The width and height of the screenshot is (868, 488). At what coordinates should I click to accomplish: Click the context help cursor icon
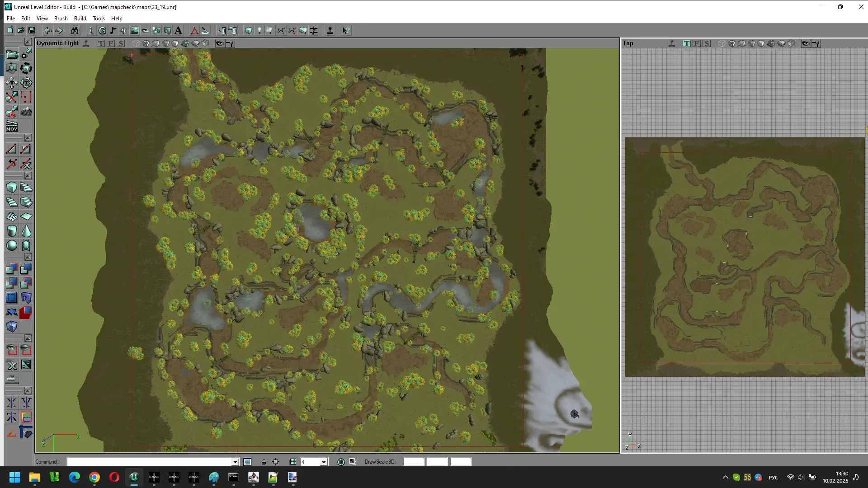click(346, 30)
